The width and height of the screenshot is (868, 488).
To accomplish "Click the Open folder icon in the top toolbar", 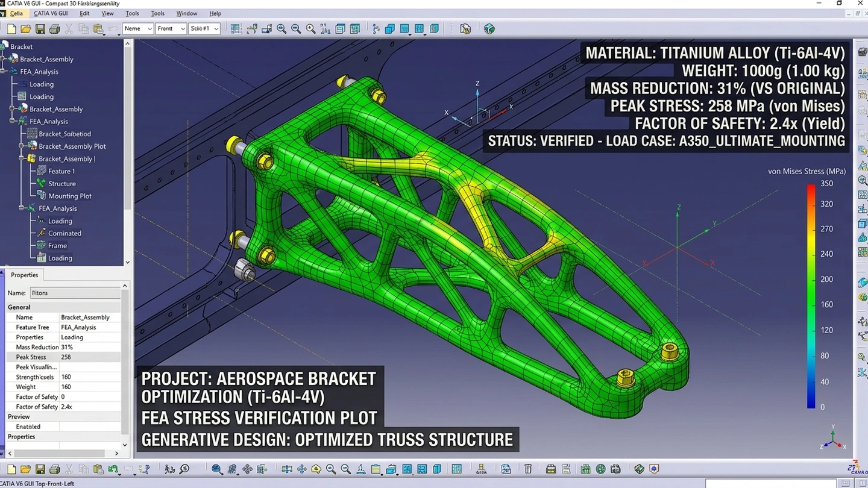I will (x=25, y=29).
